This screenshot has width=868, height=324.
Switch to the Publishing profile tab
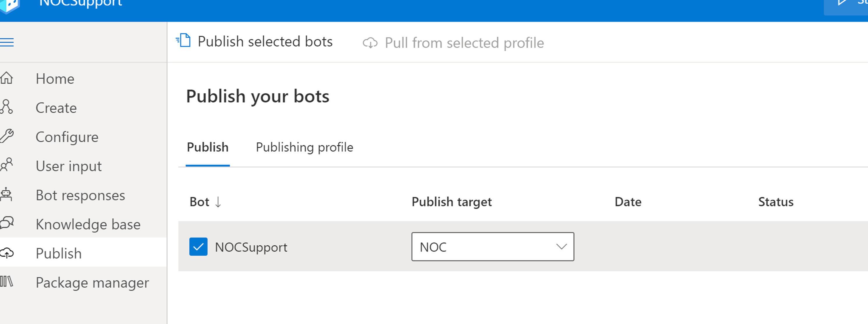click(x=304, y=148)
